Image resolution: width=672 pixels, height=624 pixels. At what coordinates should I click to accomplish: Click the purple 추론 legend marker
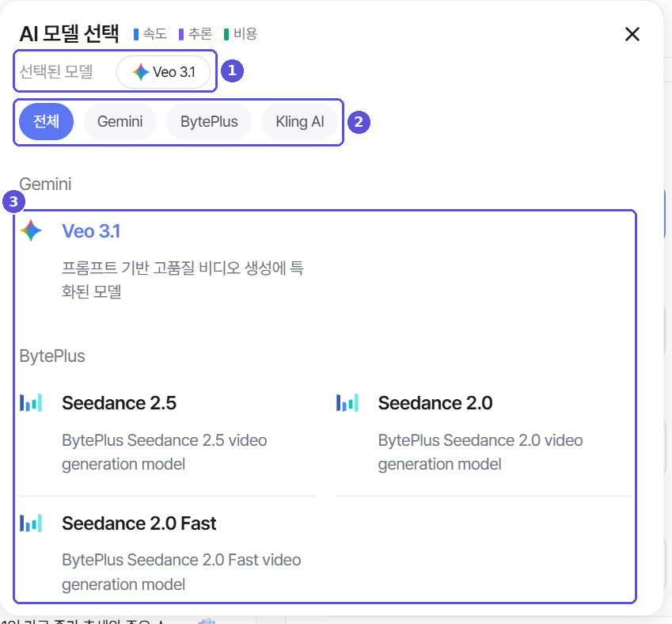point(181,34)
